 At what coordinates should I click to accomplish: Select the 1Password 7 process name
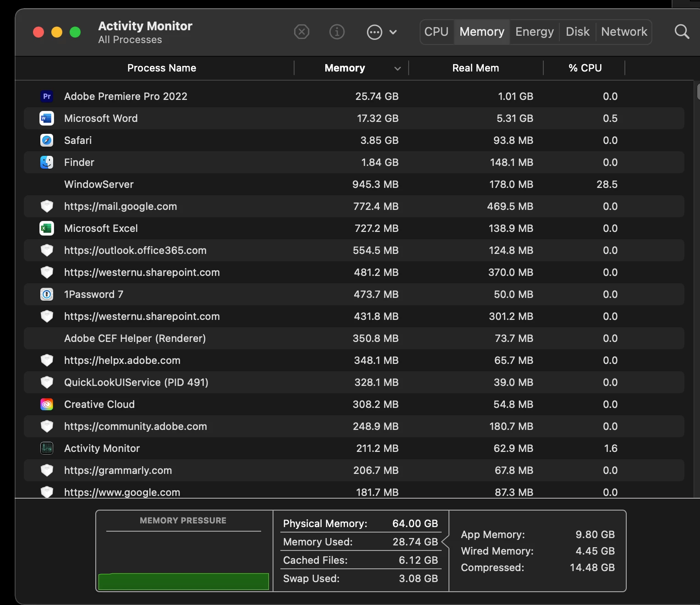93,294
